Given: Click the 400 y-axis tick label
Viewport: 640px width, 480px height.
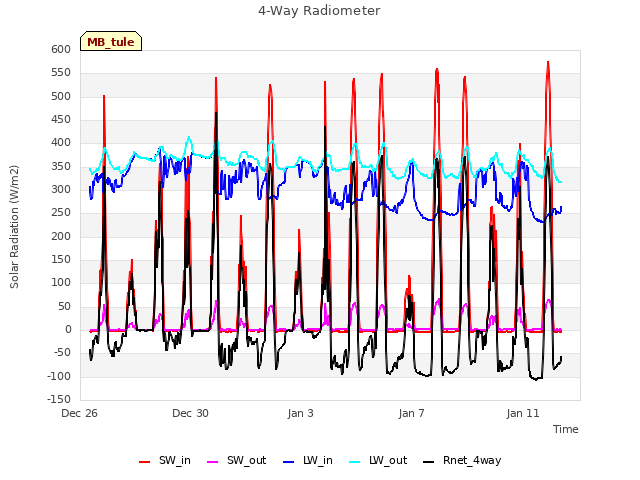Looking at the screenshot, I should pos(61,143).
